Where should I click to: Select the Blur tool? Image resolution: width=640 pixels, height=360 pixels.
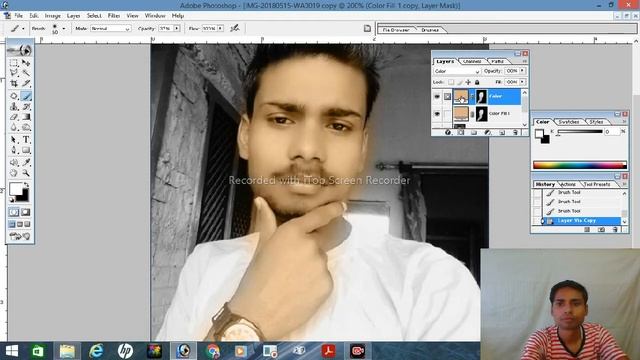point(14,127)
